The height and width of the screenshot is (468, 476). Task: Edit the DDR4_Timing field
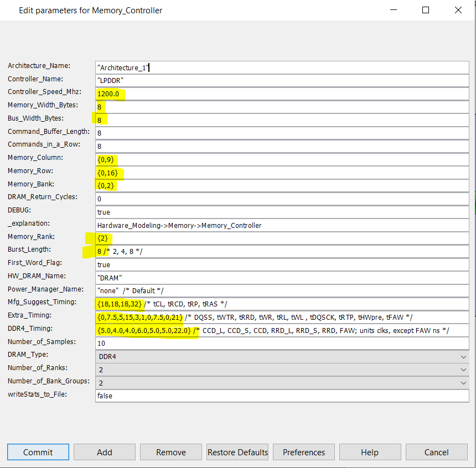[x=282, y=330]
